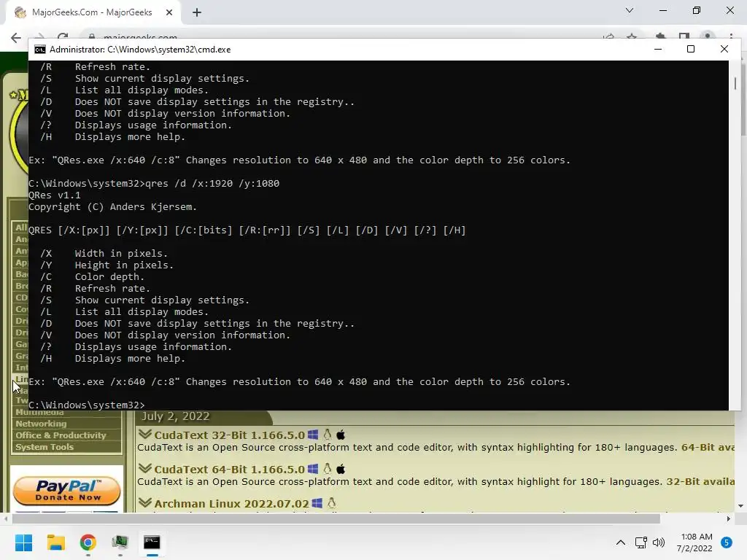Click the Windows icon beside CudaText 64-Bit

click(x=313, y=469)
